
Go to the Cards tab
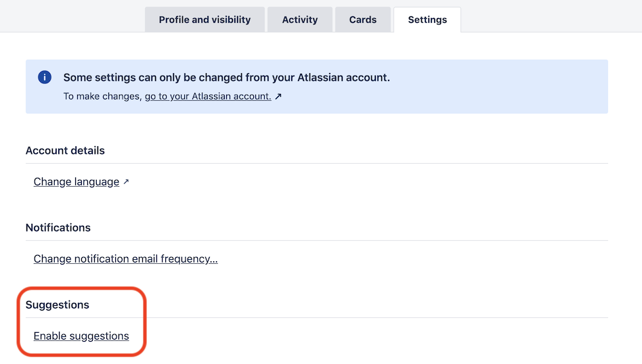[x=363, y=20]
